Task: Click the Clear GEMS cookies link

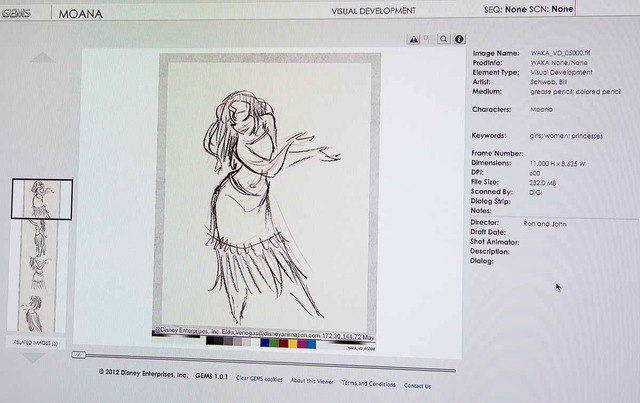Action: pos(258,381)
